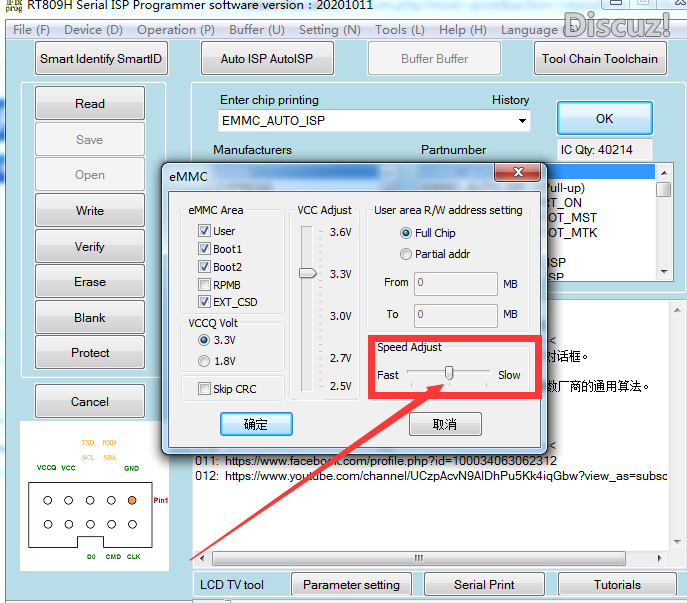Viewport: 687px width, 603px height.
Task: Uncheck the Boot1 area checkbox
Action: pyautogui.click(x=205, y=248)
